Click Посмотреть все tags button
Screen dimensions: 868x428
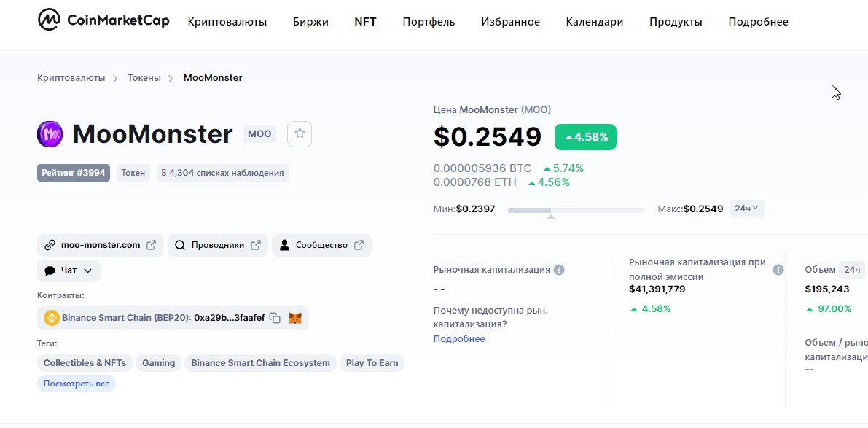tap(77, 384)
